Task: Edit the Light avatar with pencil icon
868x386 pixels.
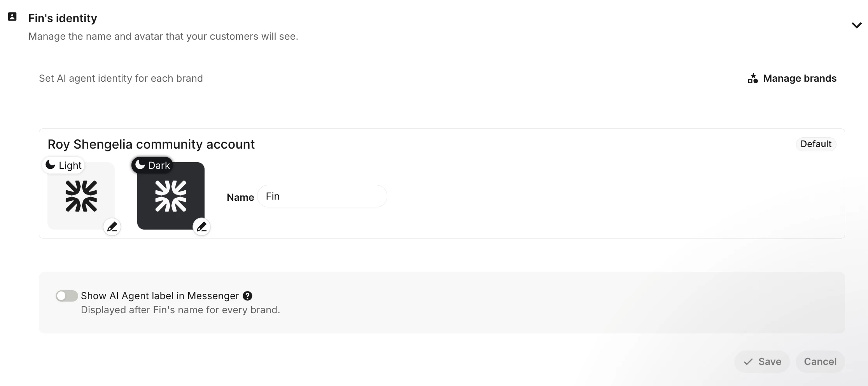Action: [112, 226]
